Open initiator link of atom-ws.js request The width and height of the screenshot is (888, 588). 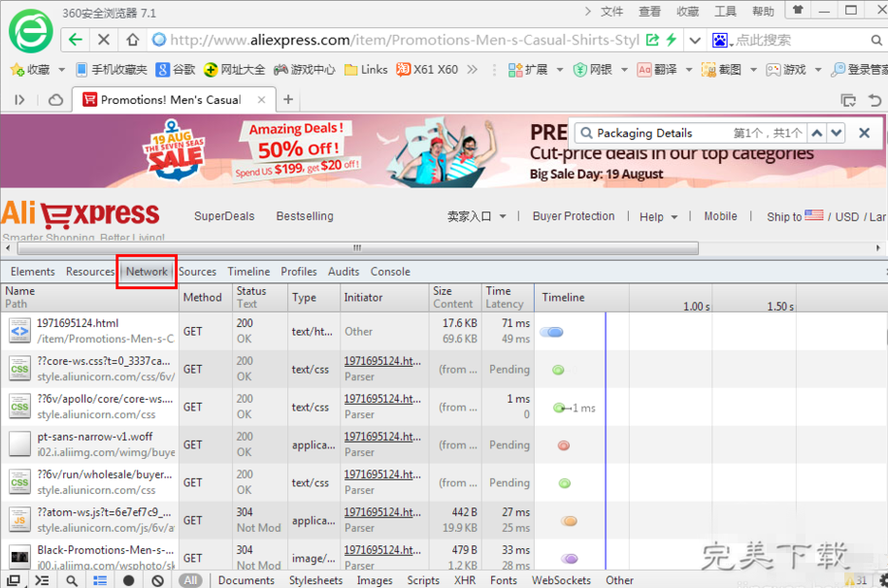coord(382,512)
